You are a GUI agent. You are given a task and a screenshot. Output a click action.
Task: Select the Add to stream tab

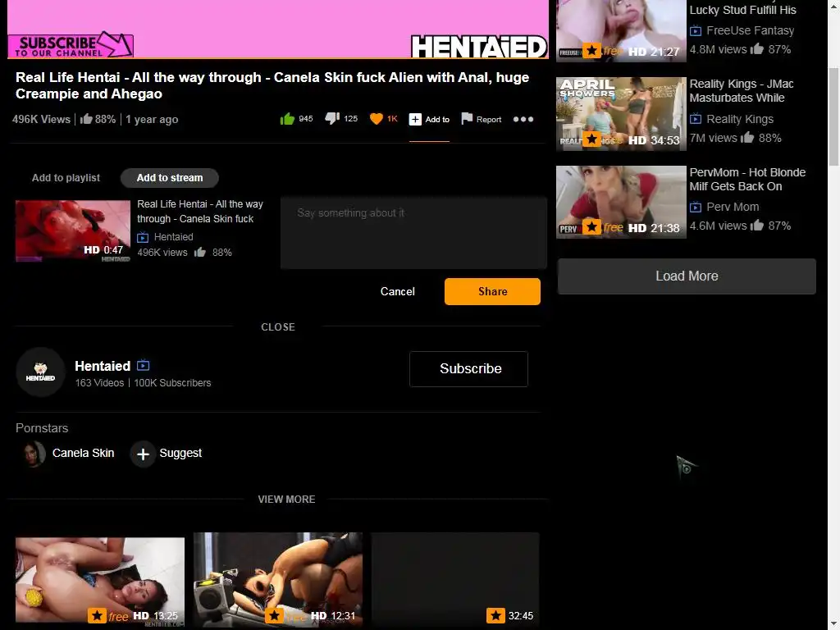pos(169,178)
